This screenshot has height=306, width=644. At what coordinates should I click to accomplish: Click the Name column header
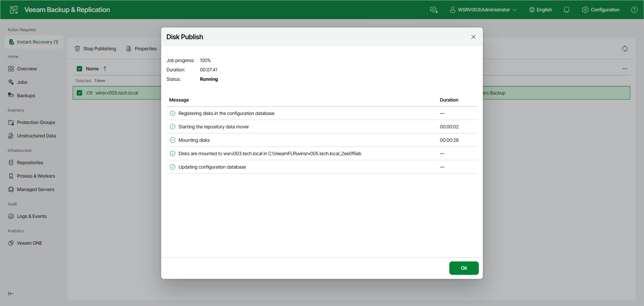click(x=92, y=69)
